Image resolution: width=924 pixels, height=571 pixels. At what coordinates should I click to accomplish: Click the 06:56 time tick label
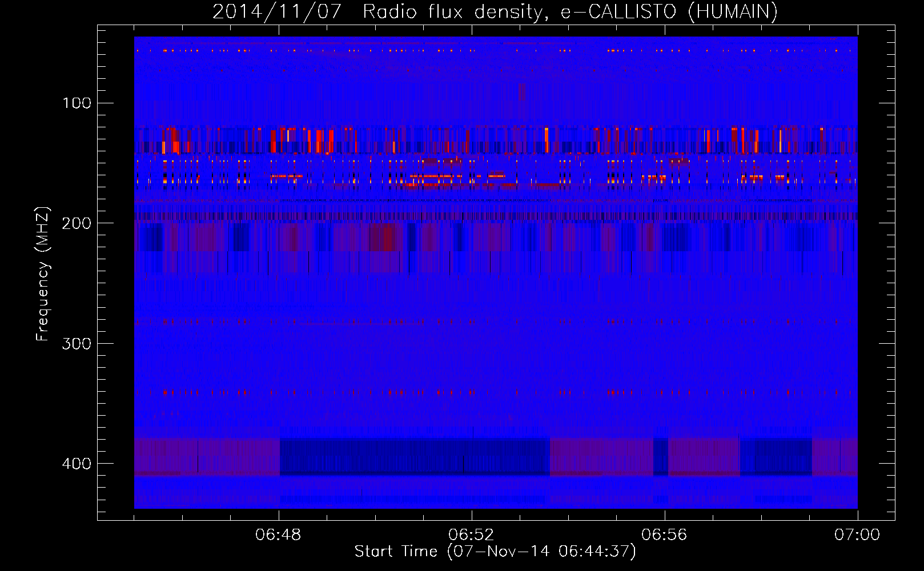coord(665,535)
